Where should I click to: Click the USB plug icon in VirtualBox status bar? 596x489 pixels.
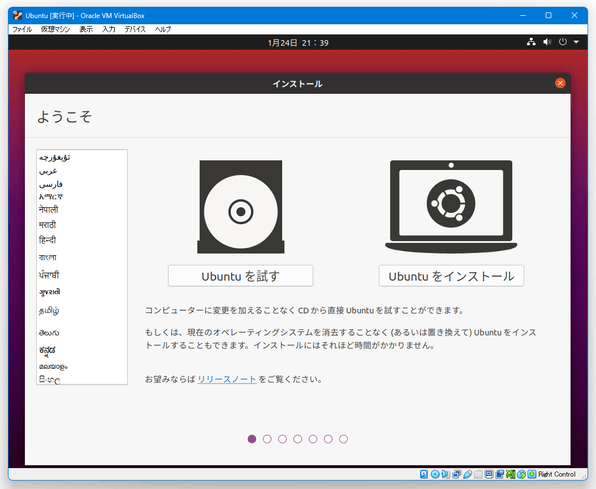pyautogui.click(x=468, y=474)
